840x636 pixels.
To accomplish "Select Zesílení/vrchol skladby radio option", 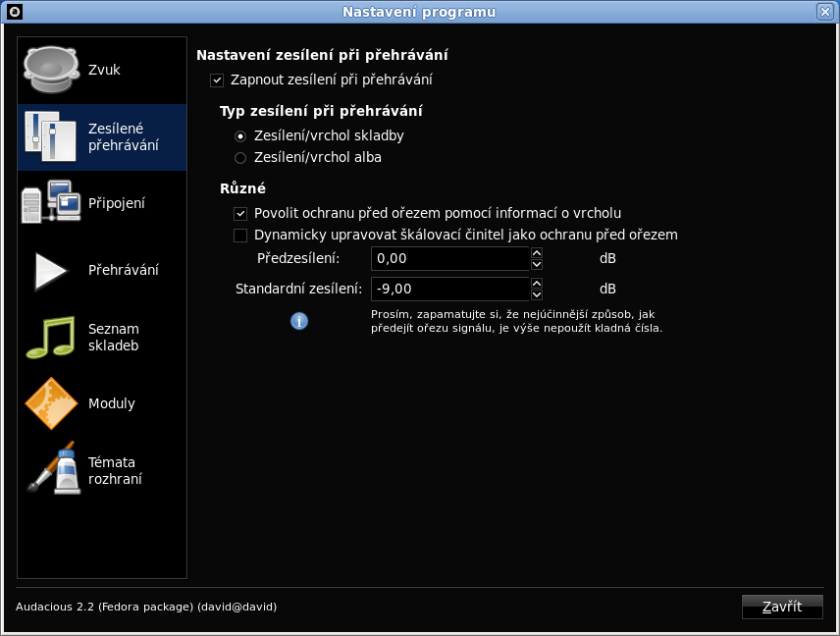I will coord(240,136).
